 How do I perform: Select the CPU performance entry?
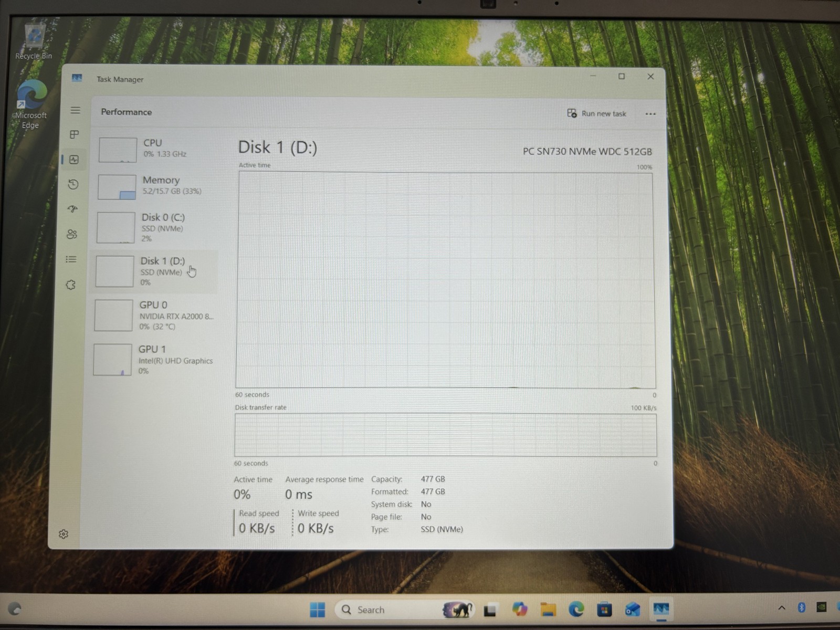coord(156,150)
